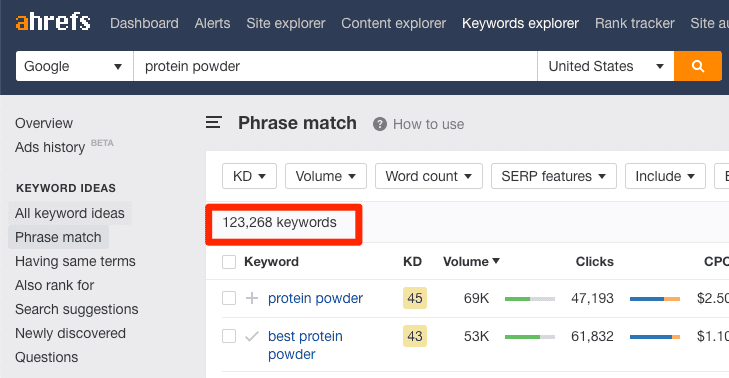The image size is (729, 378).
Task: Toggle the hamburger sidebar menu icon
Action: [x=213, y=123]
